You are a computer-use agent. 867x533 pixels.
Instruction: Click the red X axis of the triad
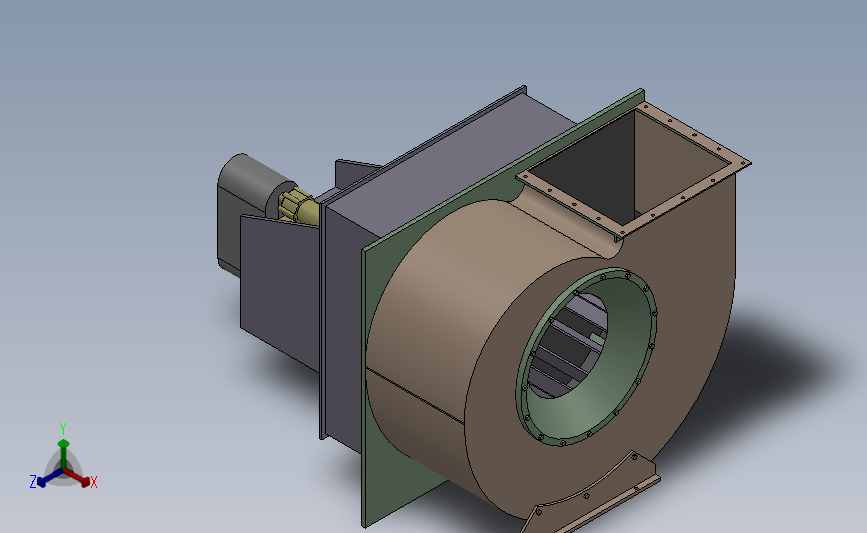point(81,479)
